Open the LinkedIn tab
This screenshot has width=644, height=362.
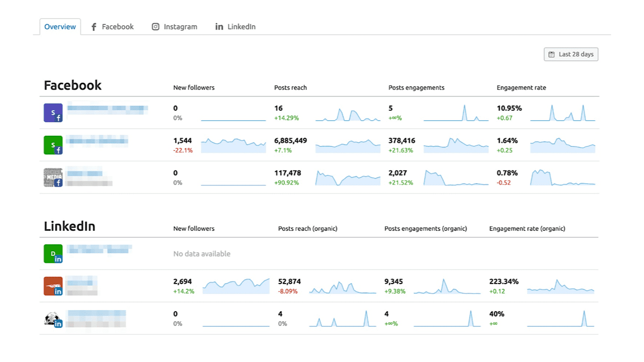tap(240, 27)
